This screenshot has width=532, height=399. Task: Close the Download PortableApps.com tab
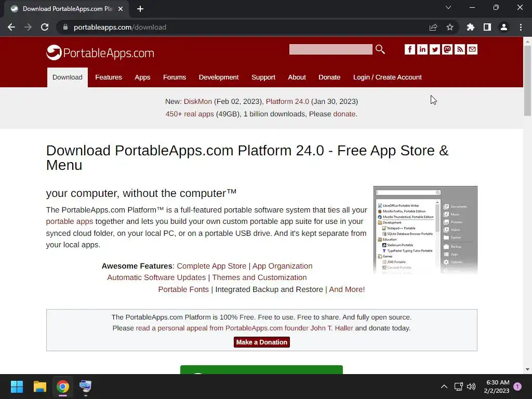coord(121,9)
